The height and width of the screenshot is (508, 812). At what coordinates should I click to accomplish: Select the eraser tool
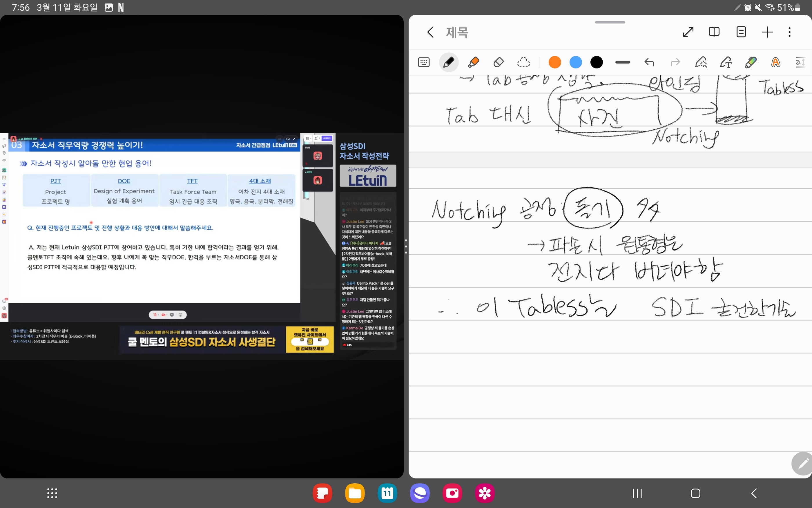click(499, 63)
